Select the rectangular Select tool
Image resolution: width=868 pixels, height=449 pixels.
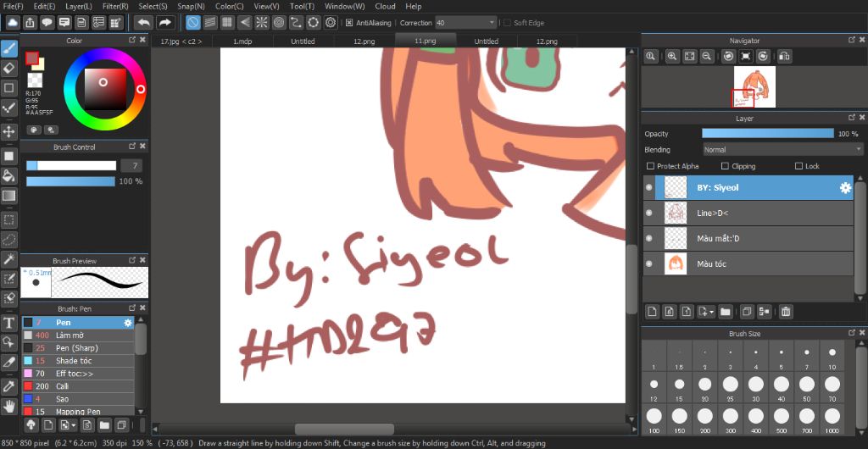click(x=8, y=220)
